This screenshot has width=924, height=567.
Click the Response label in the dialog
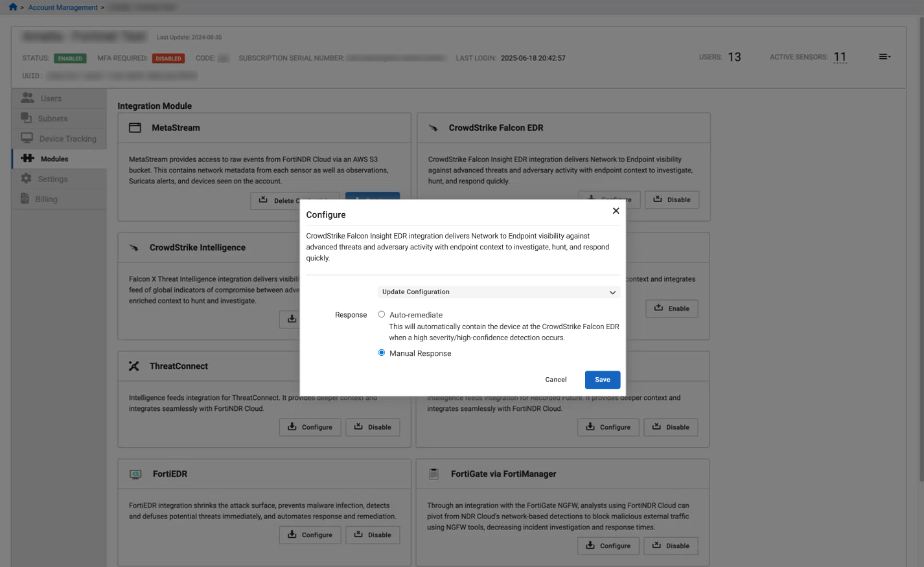tap(351, 315)
